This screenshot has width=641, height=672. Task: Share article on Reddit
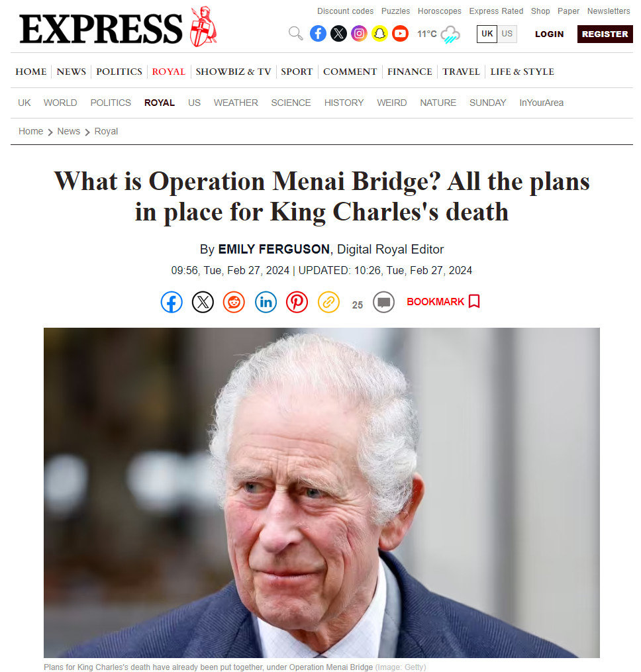click(234, 302)
